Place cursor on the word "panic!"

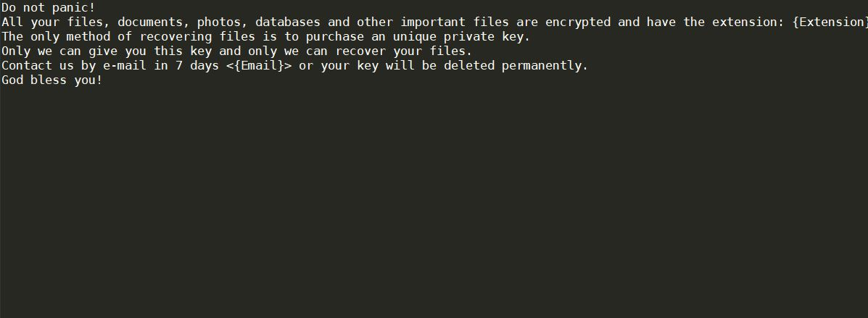point(73,7)
